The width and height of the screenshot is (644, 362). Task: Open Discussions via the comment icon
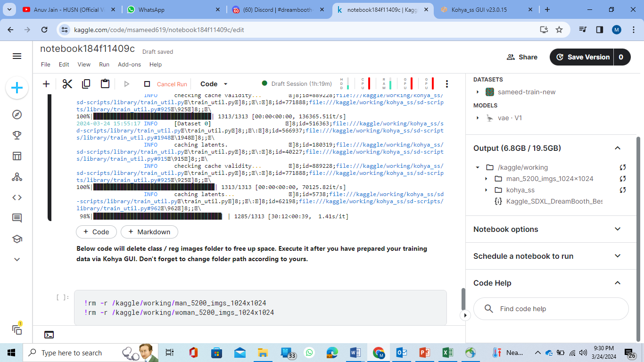pyautogui.click(x=17, y=218)
